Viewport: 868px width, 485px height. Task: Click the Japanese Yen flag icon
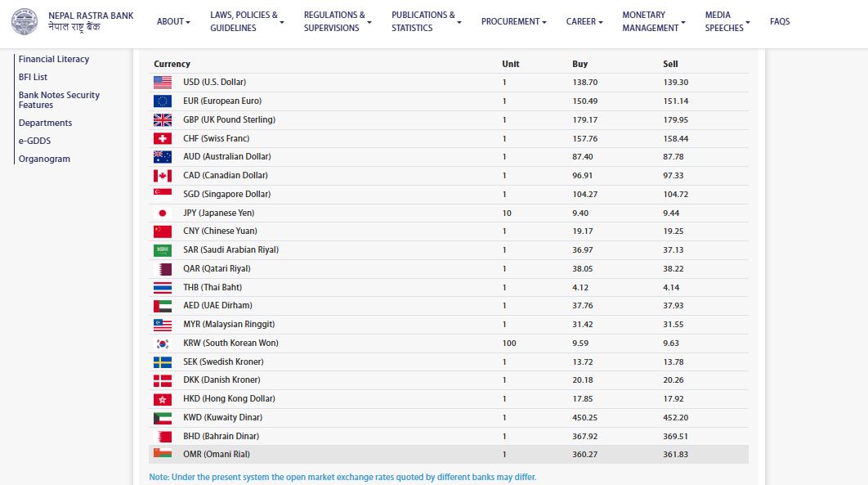coord(162,213)
